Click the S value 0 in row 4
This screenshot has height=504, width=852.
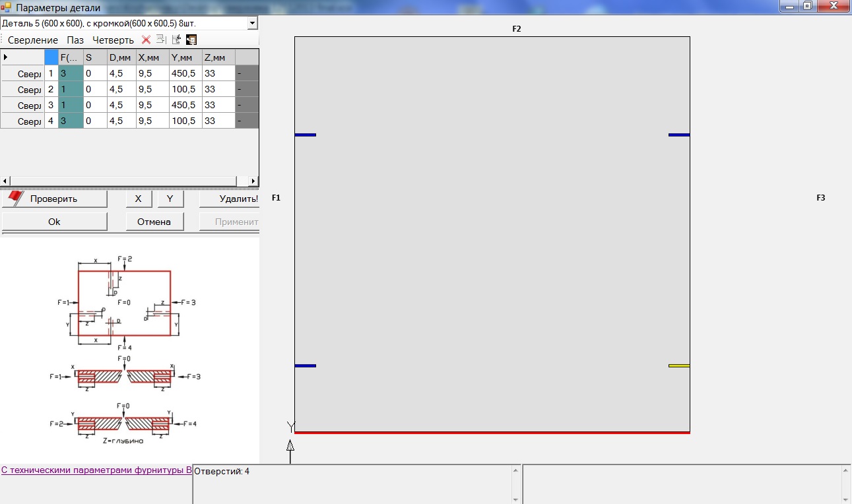click(x=95, y=121)
